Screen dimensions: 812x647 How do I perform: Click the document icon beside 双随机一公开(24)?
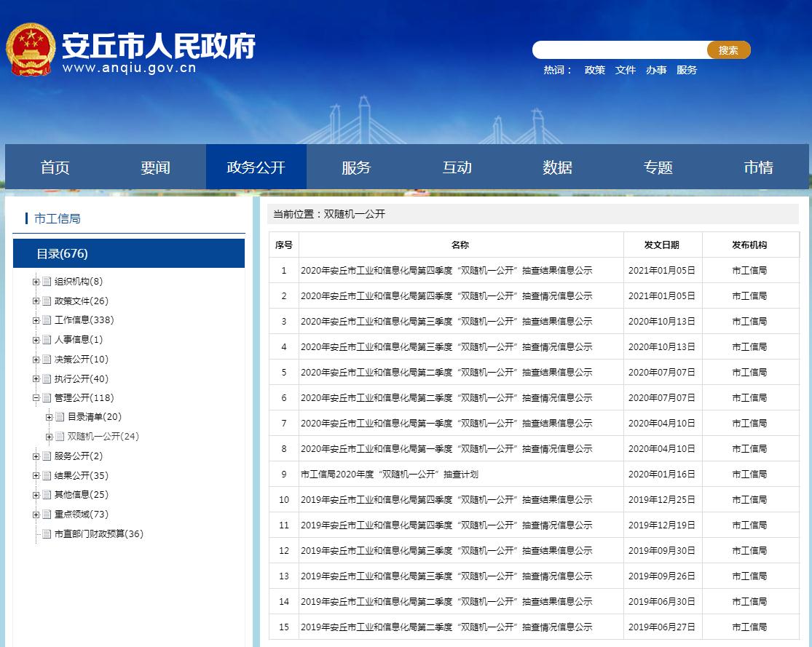(60, 437)
